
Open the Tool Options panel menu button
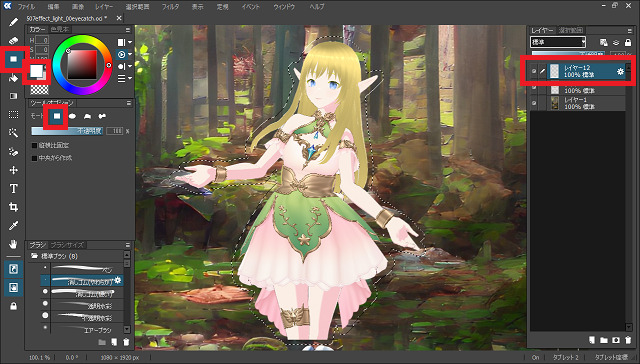[128, 103]
